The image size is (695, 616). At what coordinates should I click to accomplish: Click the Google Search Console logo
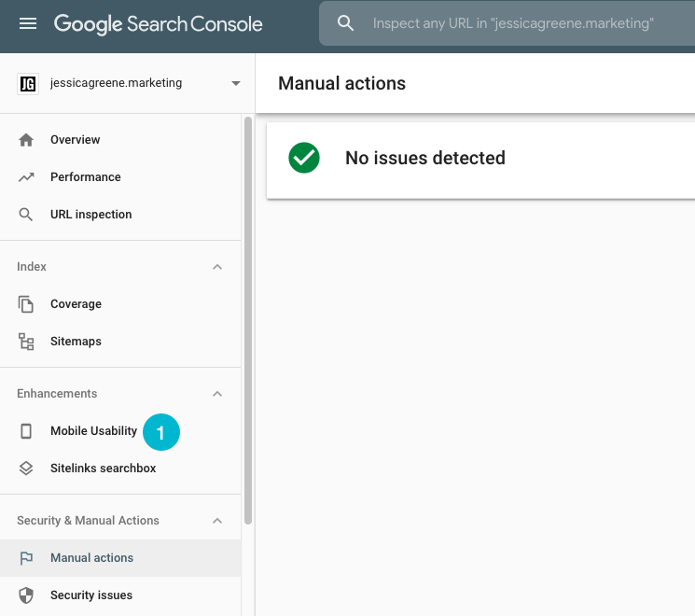pyautogui.click(x=159, y=24)
